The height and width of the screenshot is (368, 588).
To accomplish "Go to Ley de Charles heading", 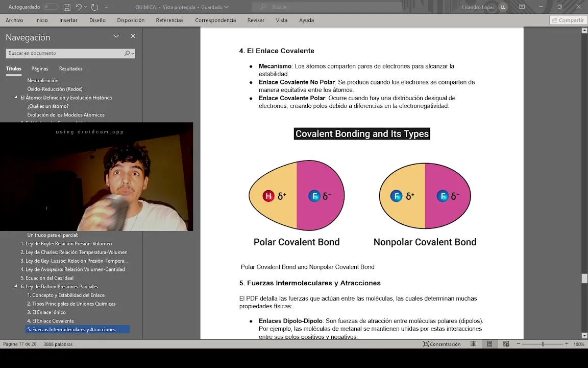I will pos(74,252).
